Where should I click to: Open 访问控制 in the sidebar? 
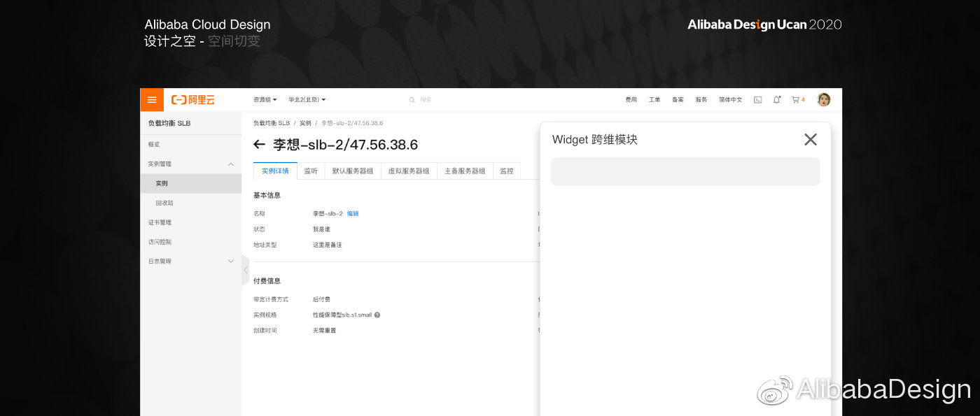(160, 242)
